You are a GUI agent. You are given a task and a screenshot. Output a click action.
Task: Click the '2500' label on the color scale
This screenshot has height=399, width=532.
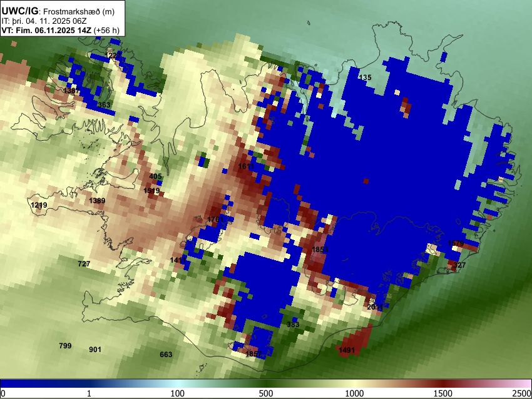tap(523, 393)
